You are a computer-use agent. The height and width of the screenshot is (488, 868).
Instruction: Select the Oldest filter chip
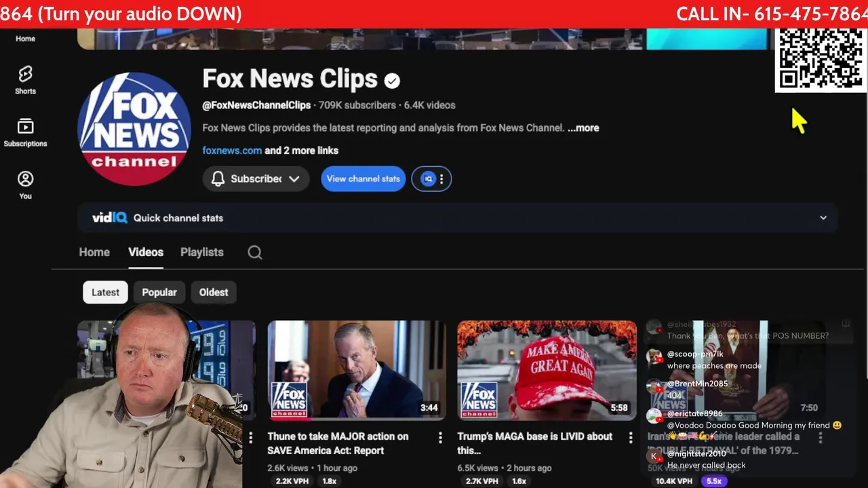tap(214, 292)
